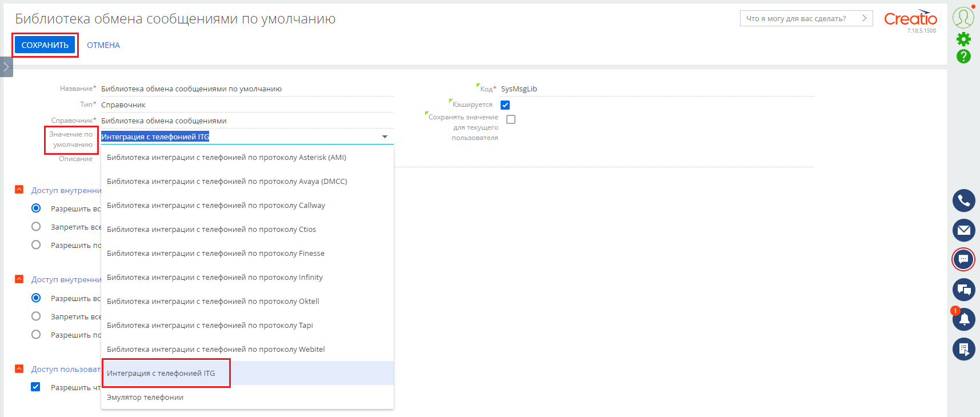
Task: Open the email panel icon
Action: (x=963, y=230)
